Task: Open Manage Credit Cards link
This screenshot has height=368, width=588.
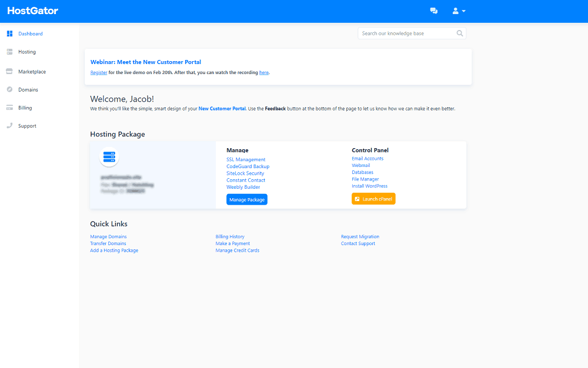Action: [238, 250]
